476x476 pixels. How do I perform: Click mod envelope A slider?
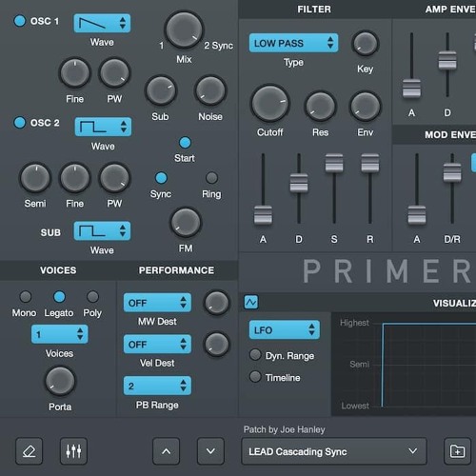[x=417, y=215]
